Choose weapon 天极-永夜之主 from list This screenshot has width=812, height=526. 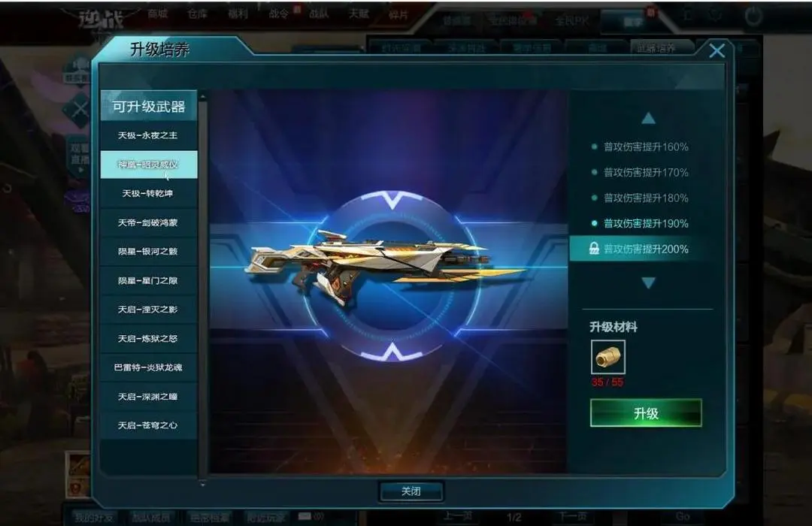click(x=149, y=136)
